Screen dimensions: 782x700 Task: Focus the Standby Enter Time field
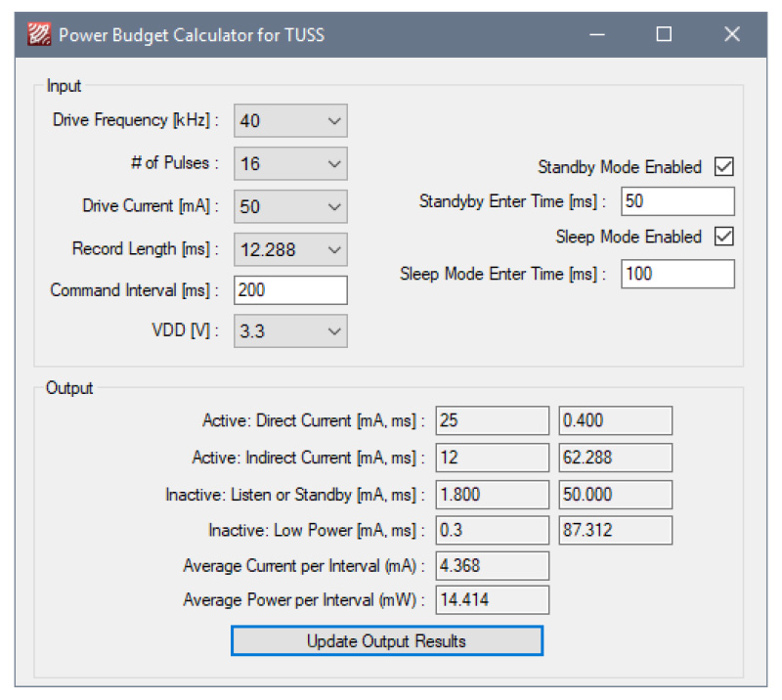point(676,201)
